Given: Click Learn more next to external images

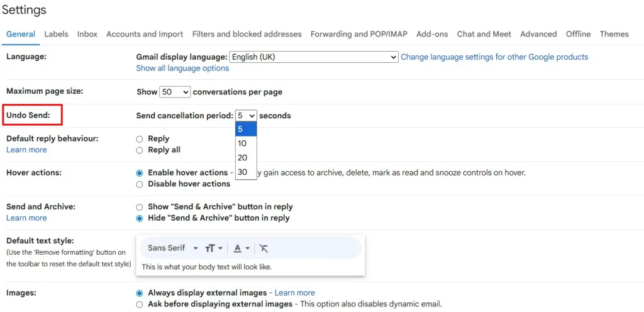Looking at the screenshot, I should click(294, 292).
